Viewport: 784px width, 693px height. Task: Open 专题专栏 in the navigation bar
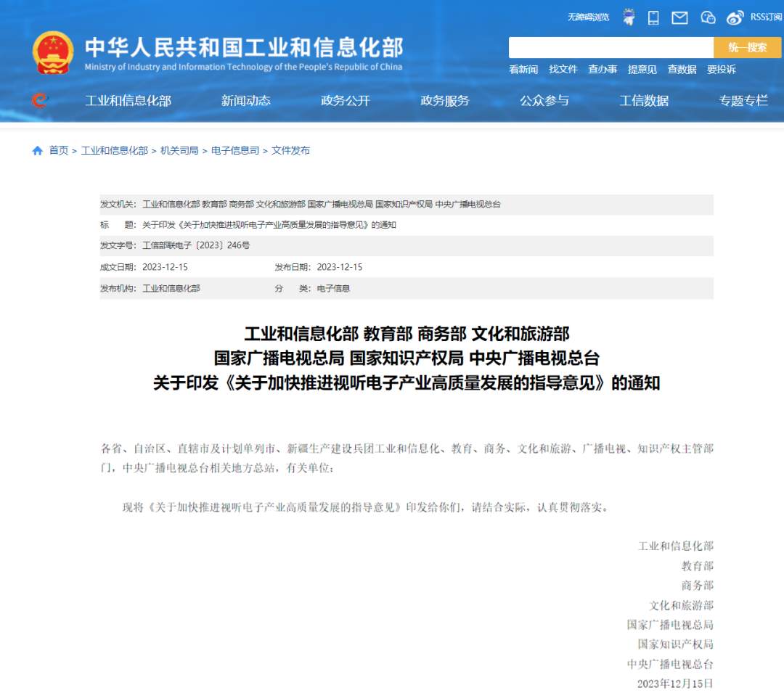coord(743,101)
